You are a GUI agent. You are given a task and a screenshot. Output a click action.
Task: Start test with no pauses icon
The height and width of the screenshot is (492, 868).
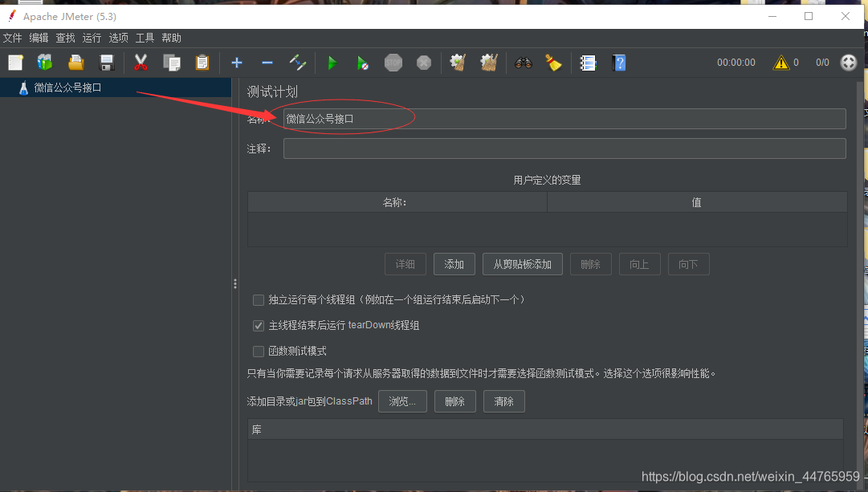363,63
